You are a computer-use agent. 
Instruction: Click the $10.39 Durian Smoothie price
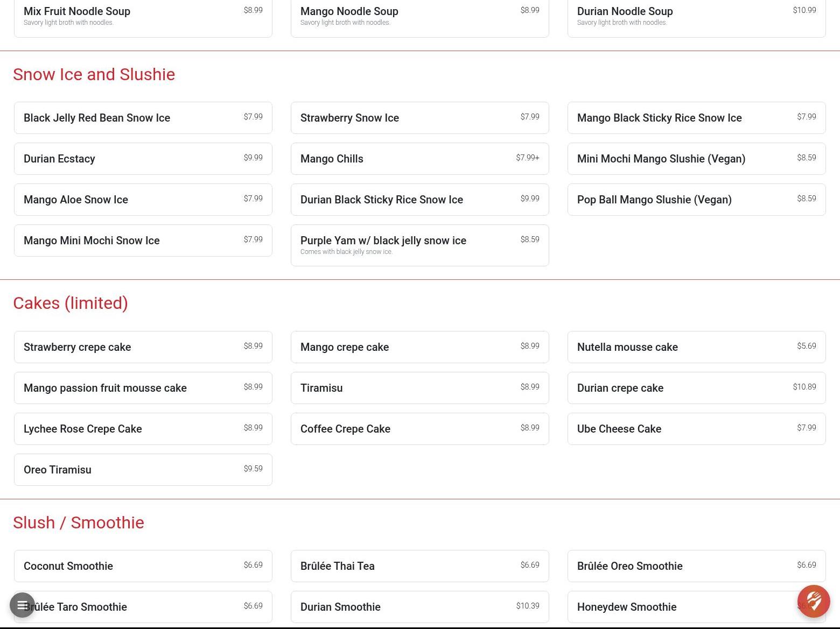(528, 606)
